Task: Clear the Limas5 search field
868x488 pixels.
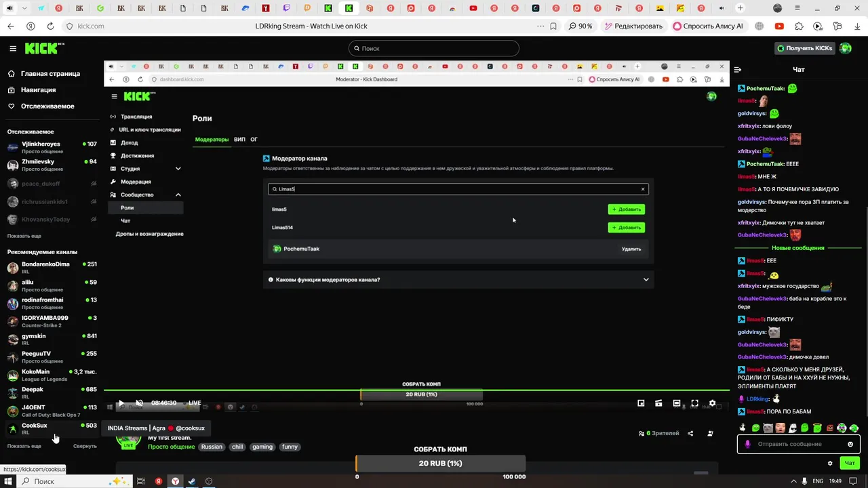Action: click(x=643, y=189)
